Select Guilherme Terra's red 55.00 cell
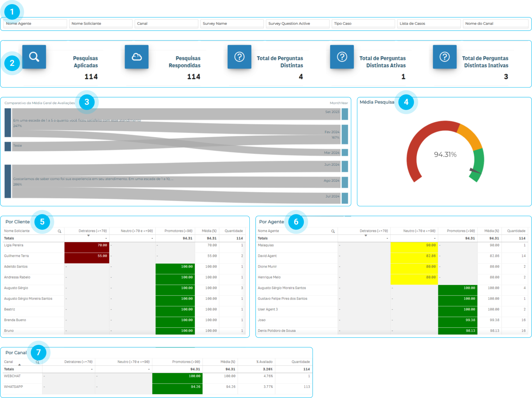 click(87, 258)
